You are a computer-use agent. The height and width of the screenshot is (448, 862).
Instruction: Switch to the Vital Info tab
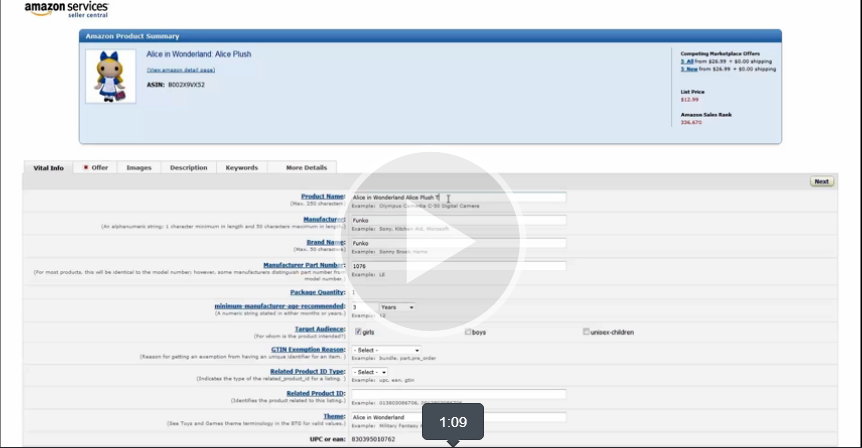coord(48,168)
